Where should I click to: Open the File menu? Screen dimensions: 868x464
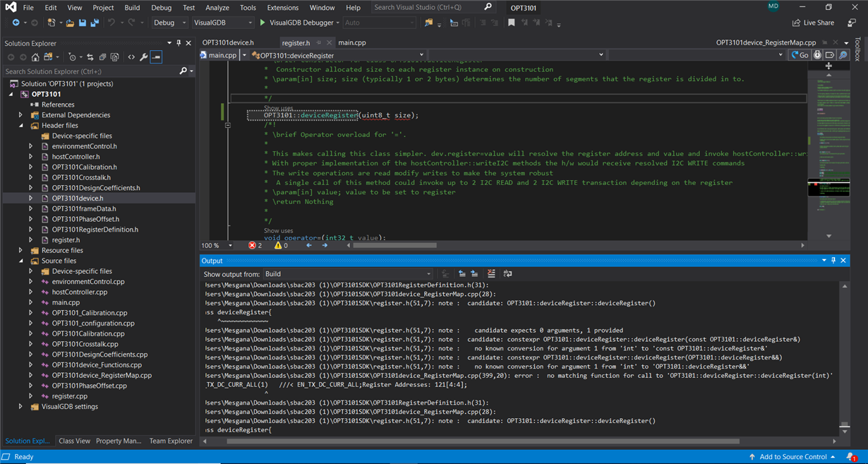(28, 8)
